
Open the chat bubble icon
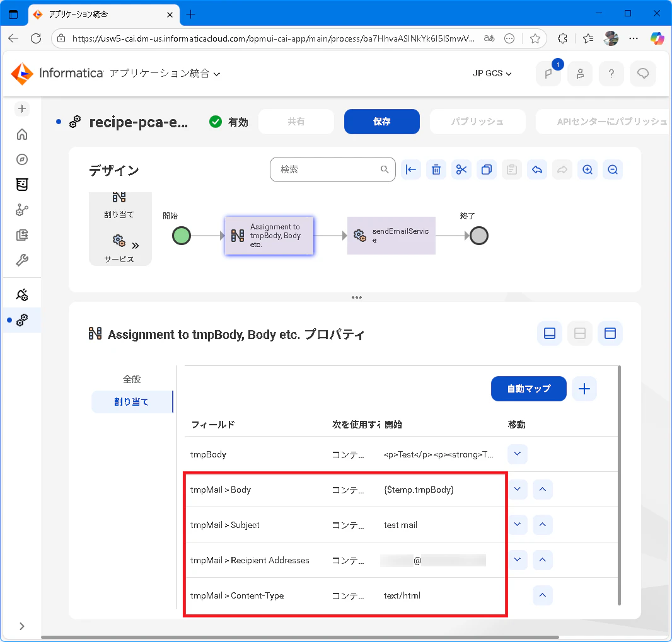pyautogui.click(x=643, y=74)
